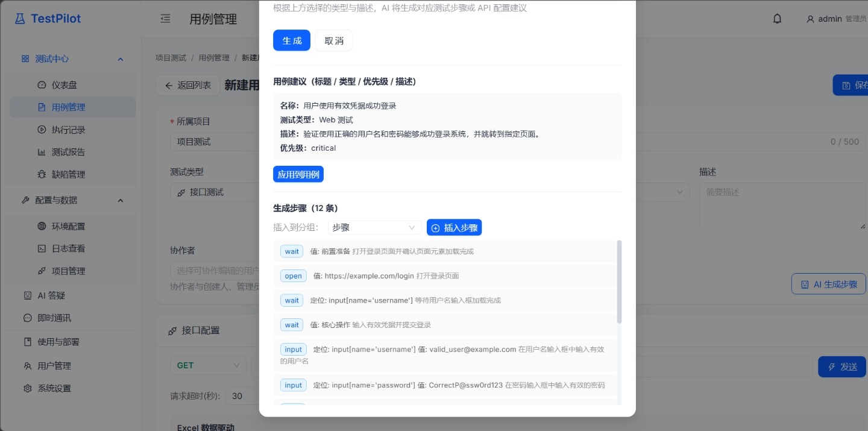Click the 测试中心 grid icon
Screen dimensions: 868x431
point(25,58)
